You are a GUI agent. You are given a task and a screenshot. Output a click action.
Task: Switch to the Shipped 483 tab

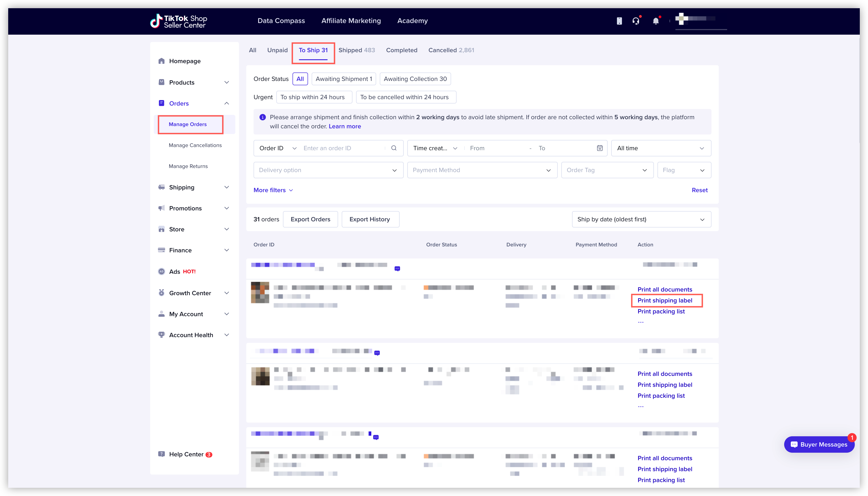[x=356, y=50]
